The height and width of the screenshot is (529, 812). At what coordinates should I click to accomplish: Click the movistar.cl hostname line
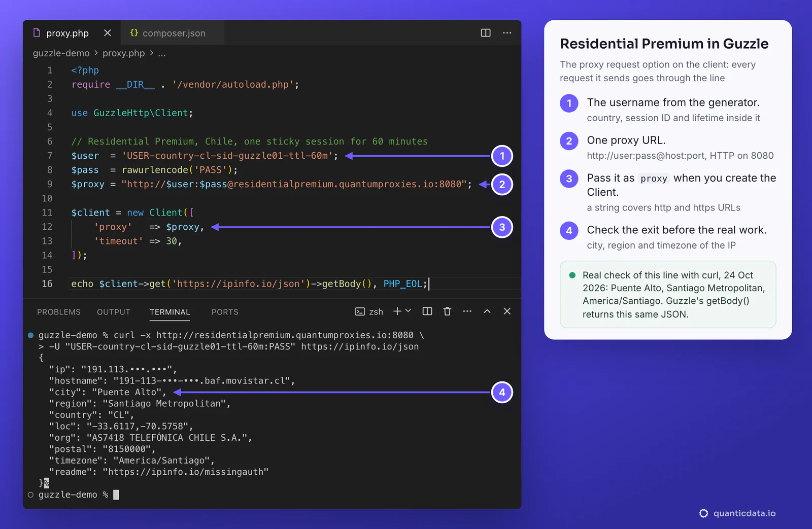tap(172, 381)
